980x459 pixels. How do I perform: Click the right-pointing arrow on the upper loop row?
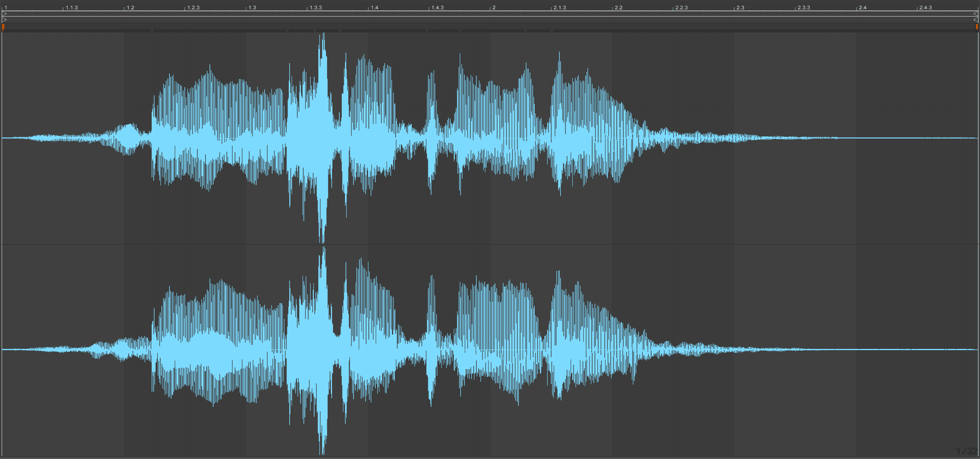tap(4, 13)
